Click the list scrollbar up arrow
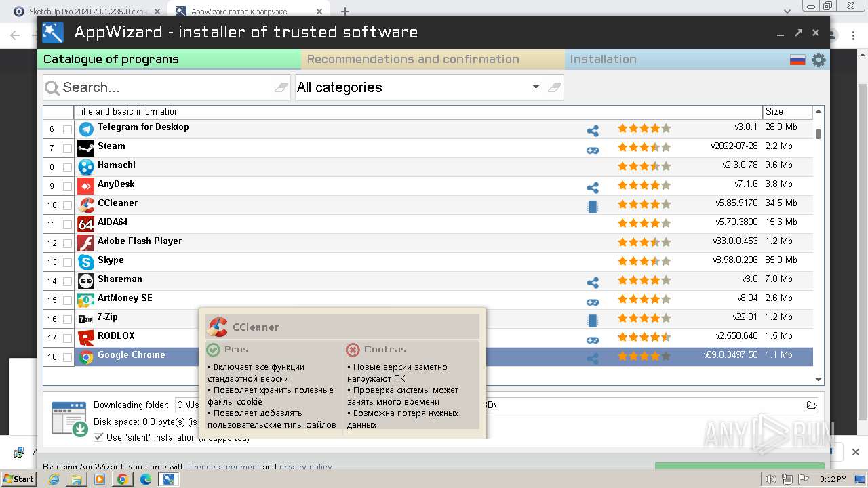This screenshot has width=868, height=488. point(818,111)
